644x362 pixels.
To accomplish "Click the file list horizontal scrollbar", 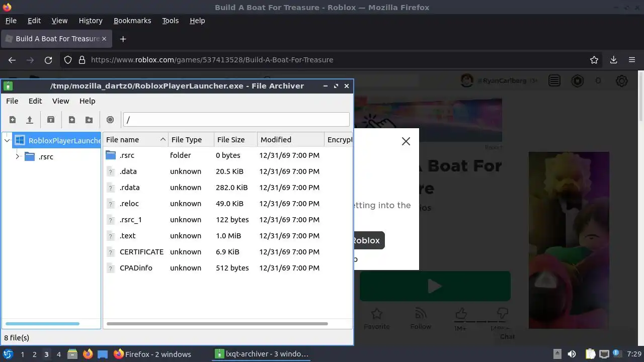I will 217,324.
